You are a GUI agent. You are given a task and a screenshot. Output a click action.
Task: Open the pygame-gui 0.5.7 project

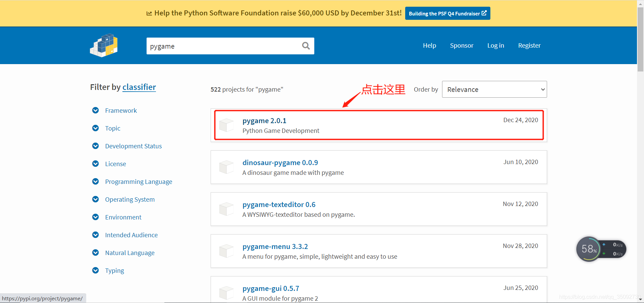[x=271, y=289]
